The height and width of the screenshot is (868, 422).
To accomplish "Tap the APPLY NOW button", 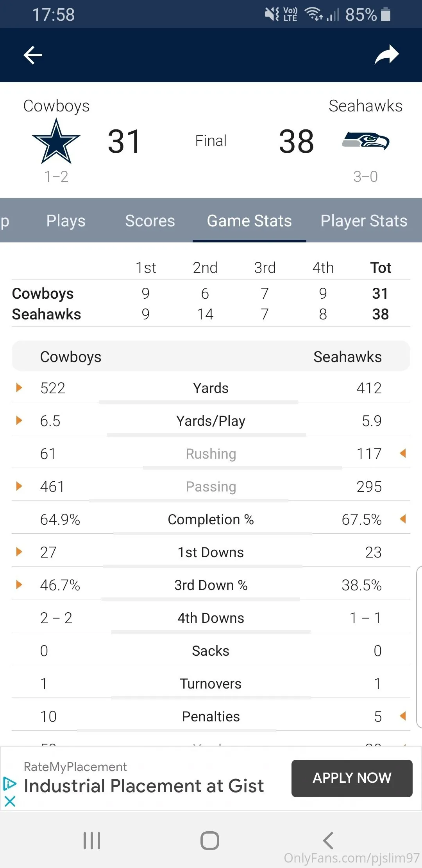I will (x=352, y=778).
